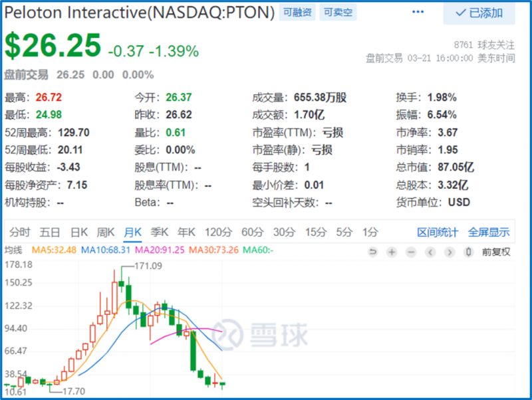Click the 总市值 87.05亿 value
This screenshot has width=532, height=400.
456,167
